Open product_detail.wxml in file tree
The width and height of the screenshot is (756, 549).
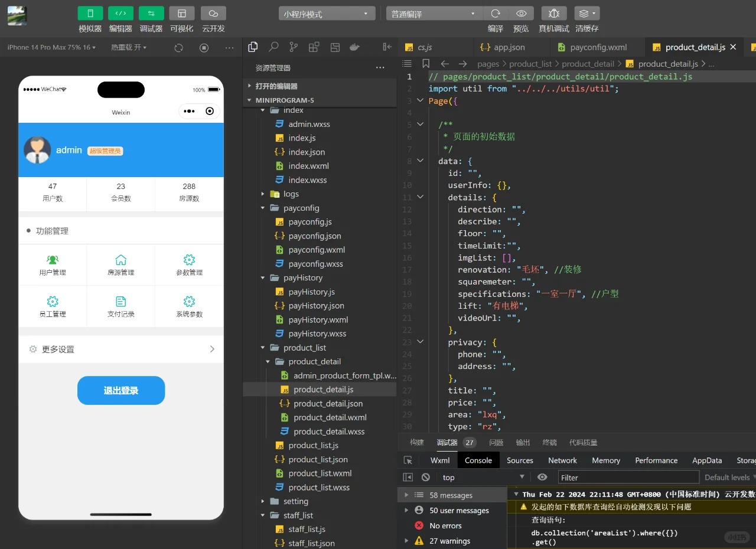pyautogui.click(x=330, y=417)
